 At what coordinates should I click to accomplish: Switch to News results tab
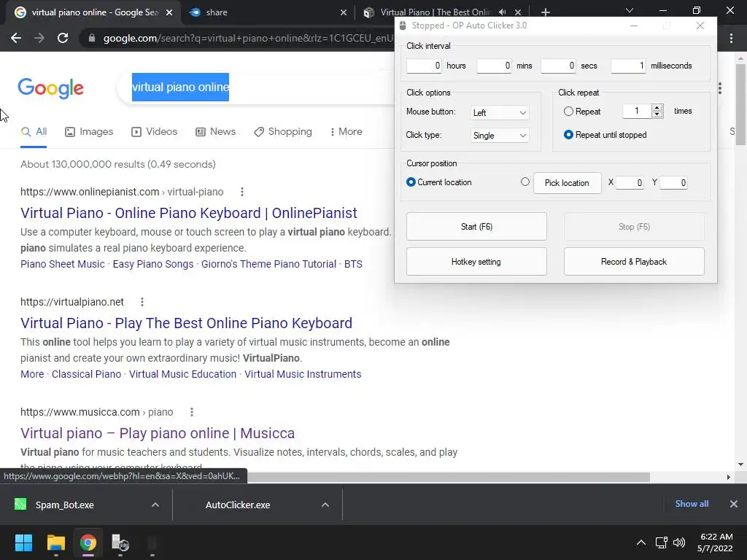215,132
